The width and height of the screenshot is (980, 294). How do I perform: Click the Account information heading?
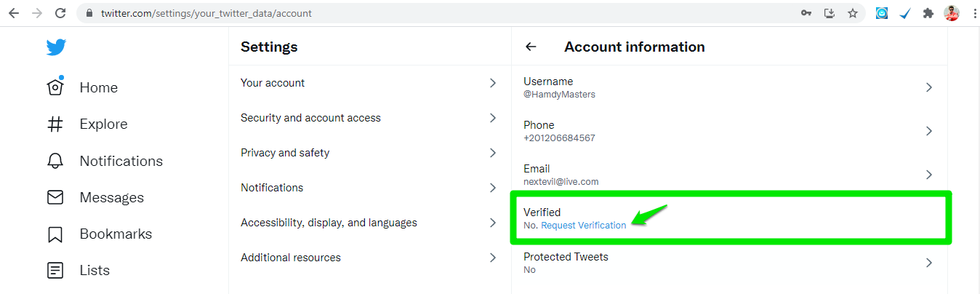(635, 47)
